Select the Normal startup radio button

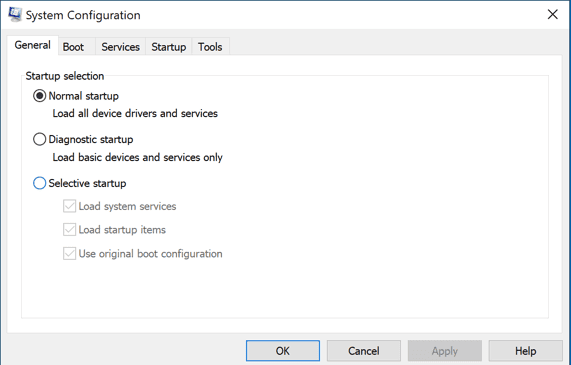pyautogui.click(x=39, y=96)
